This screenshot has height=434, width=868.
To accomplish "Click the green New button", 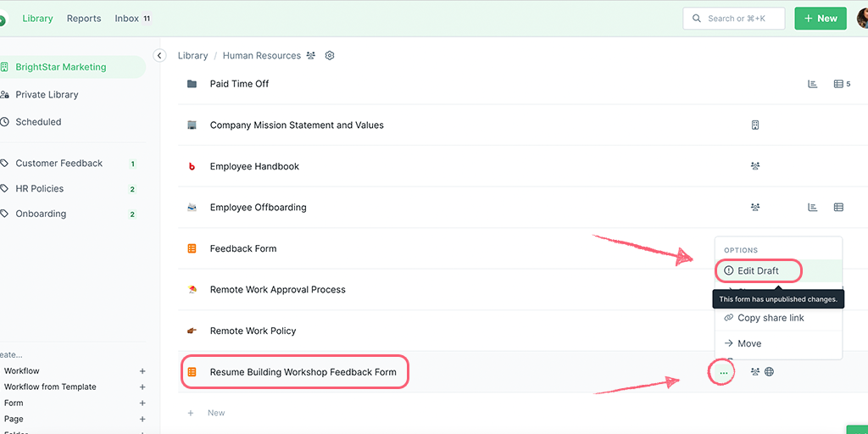I will click(x=820, y=19).
